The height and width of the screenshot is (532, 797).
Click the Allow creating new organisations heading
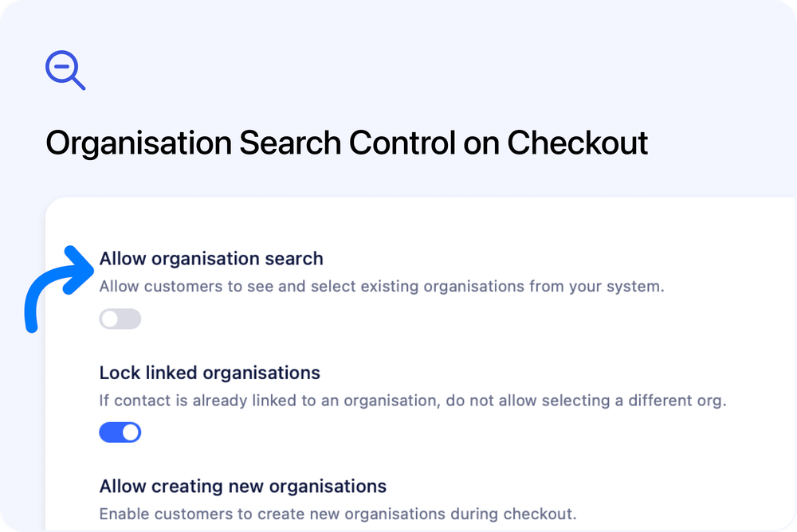coord(241,486)
